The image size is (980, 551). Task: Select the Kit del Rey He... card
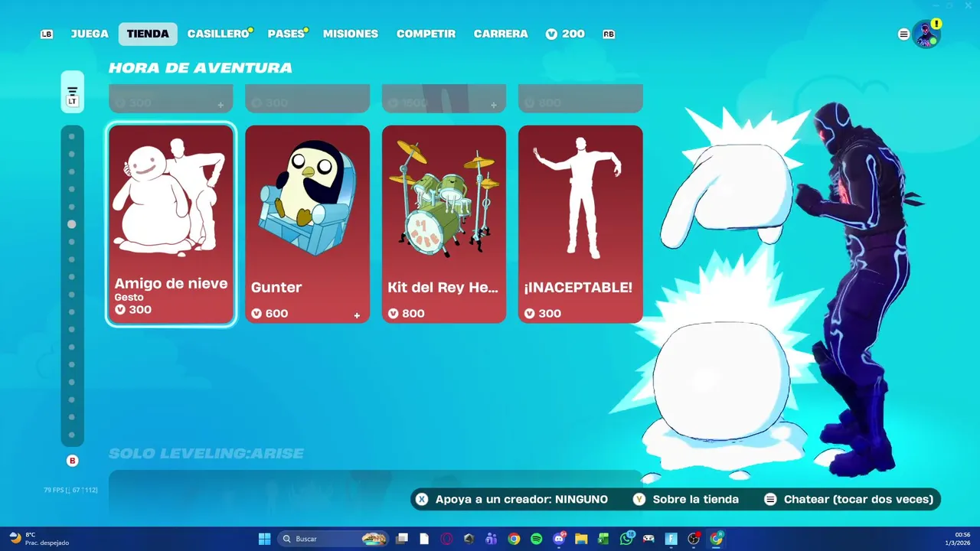(444, 224)
